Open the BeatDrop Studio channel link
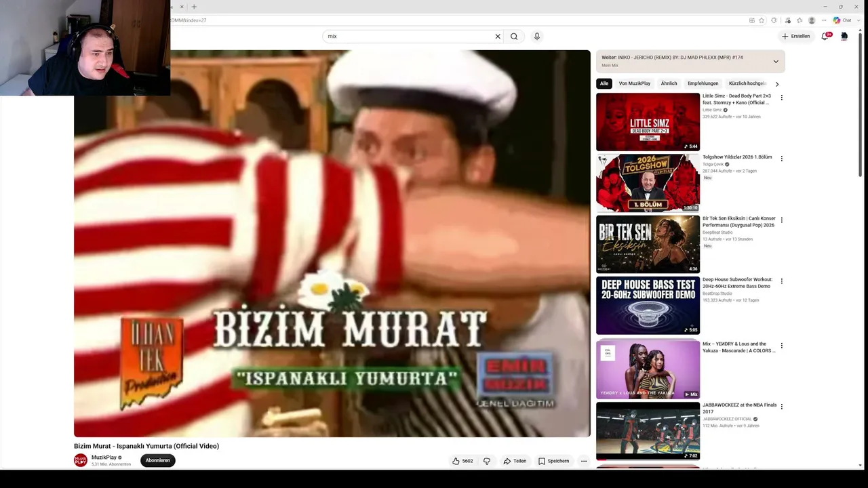Screen dimensions: 868x488 [x=717, y=293]
